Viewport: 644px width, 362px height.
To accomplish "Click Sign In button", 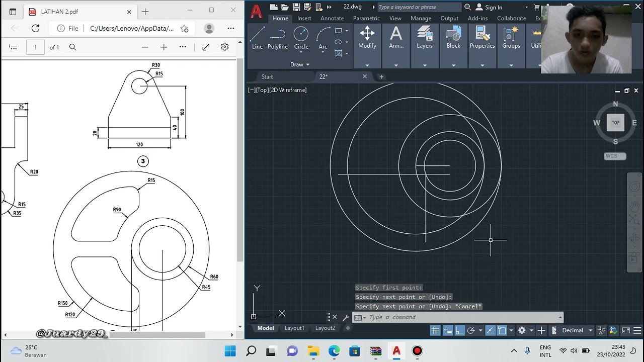I will tap(489, 8).
